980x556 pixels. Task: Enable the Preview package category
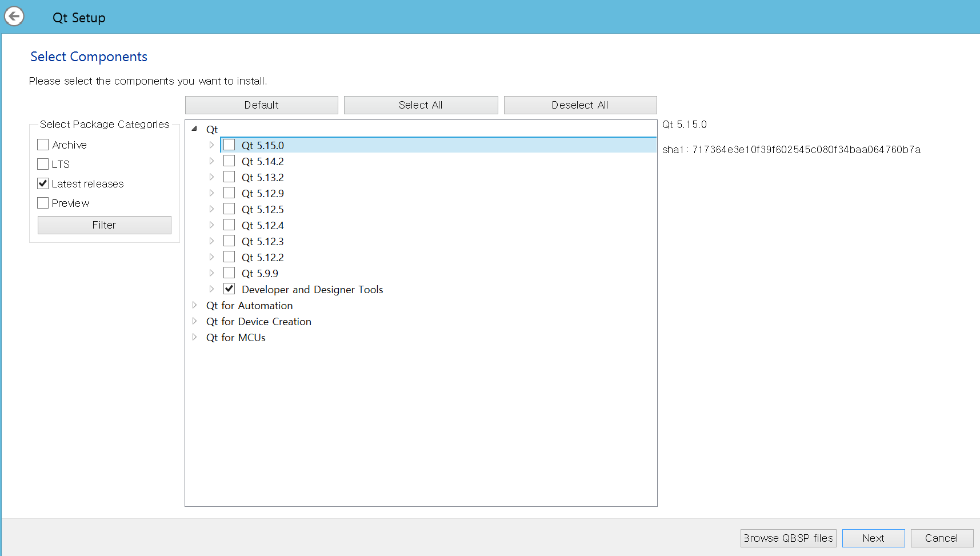click(43, 203)
